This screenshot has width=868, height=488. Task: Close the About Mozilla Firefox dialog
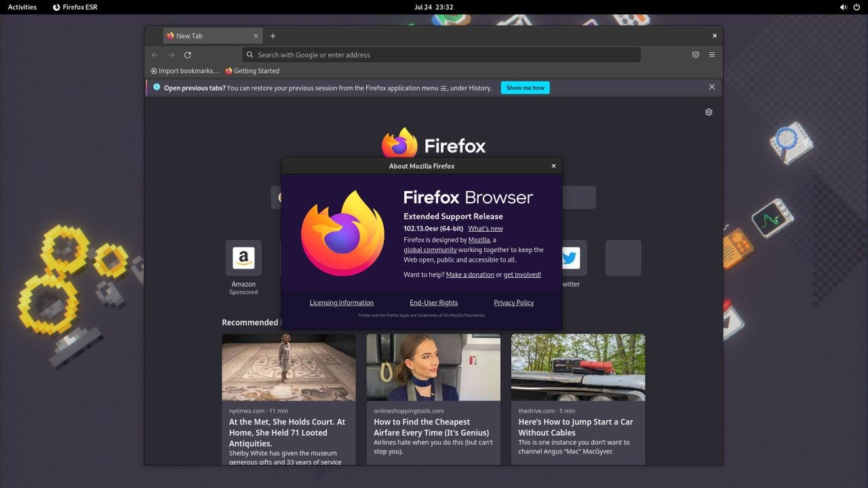553,166
